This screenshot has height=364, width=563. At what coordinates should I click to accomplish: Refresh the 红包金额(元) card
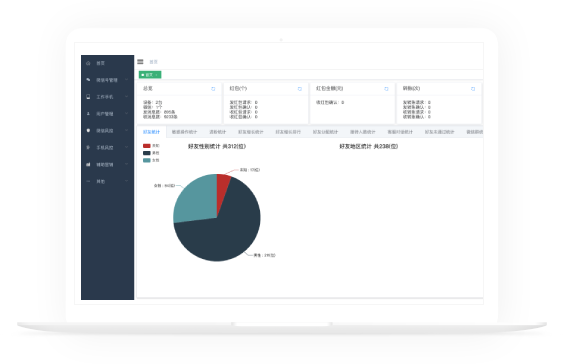tap(386, 89)
